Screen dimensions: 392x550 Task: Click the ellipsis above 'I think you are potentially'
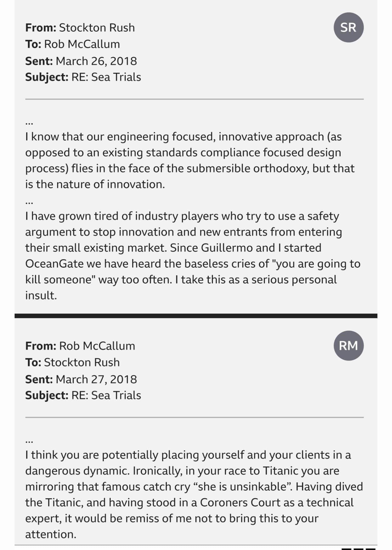pyautogui.click(x=29, y=442)
